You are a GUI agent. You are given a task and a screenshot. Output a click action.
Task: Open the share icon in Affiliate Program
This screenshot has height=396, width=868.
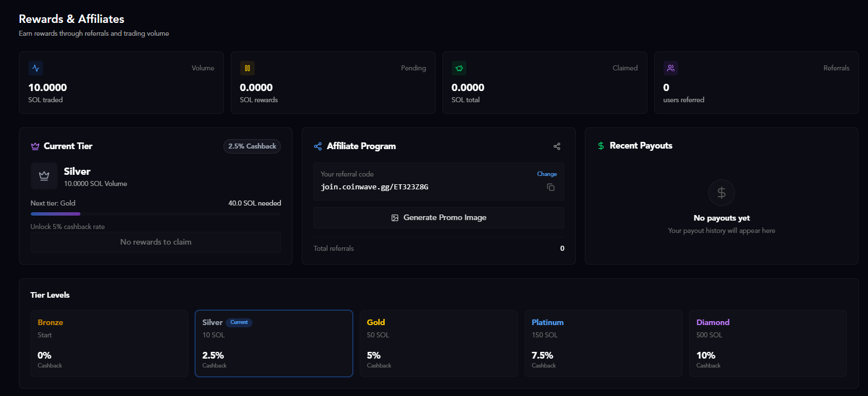click(x=557, y=146)
